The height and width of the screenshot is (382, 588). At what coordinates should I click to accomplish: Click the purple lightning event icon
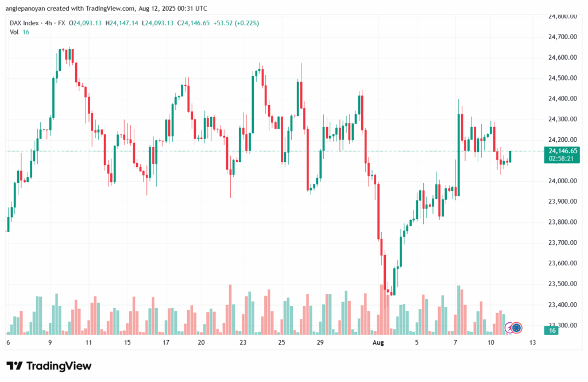(509, 327)
